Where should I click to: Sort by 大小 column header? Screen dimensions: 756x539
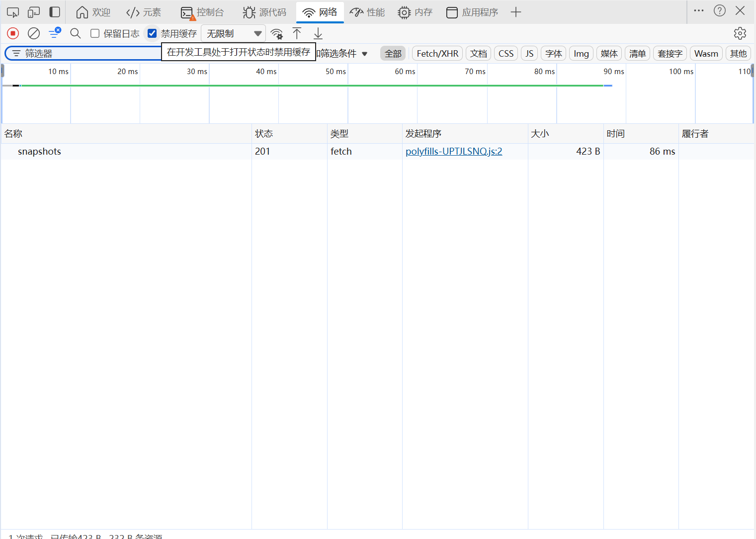pos(566,134)
